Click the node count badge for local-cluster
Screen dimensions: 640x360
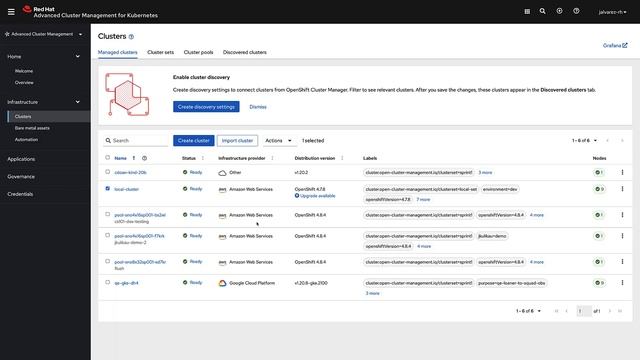pos(599,189)
